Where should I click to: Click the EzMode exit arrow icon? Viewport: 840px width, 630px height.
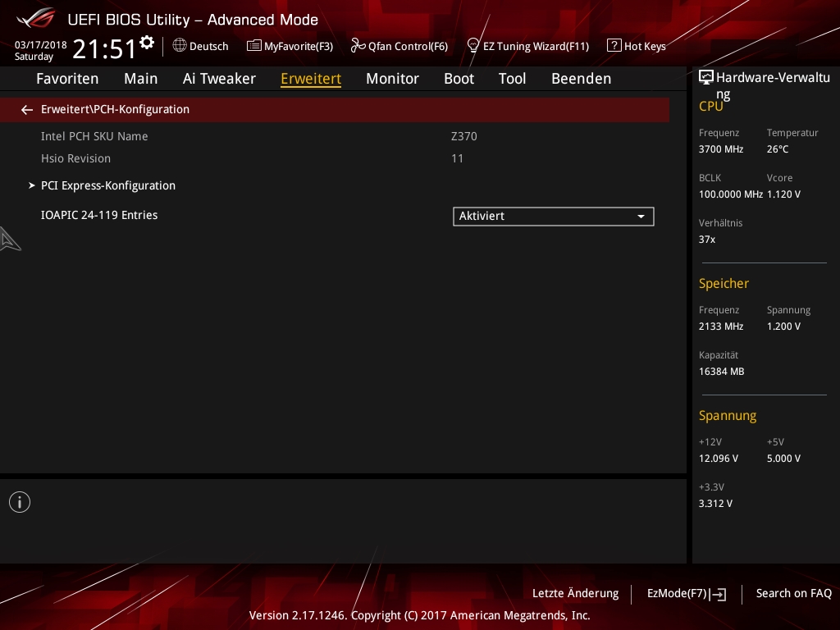point(718,594)
